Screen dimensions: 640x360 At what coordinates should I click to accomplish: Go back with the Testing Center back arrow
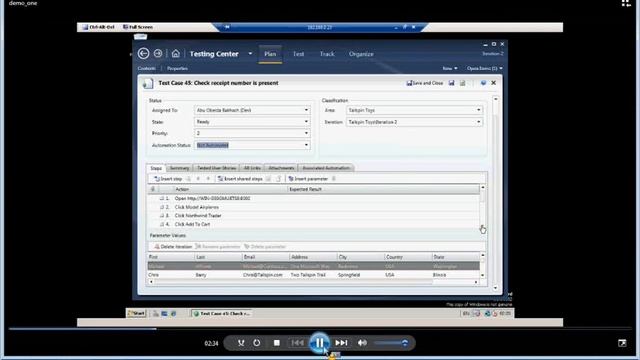click(x=143, y=53)
